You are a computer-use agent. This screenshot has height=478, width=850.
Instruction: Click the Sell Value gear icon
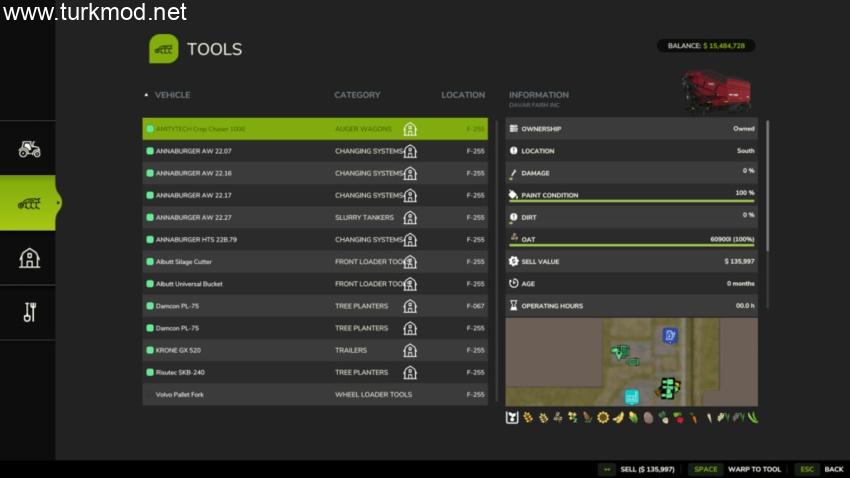tap(513, 261)
